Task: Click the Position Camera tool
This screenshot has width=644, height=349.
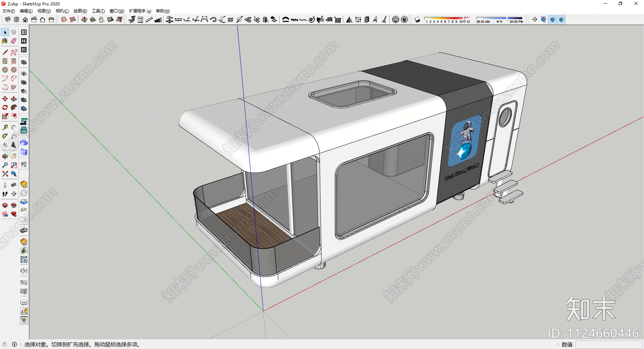Action: tap(5, 185)
